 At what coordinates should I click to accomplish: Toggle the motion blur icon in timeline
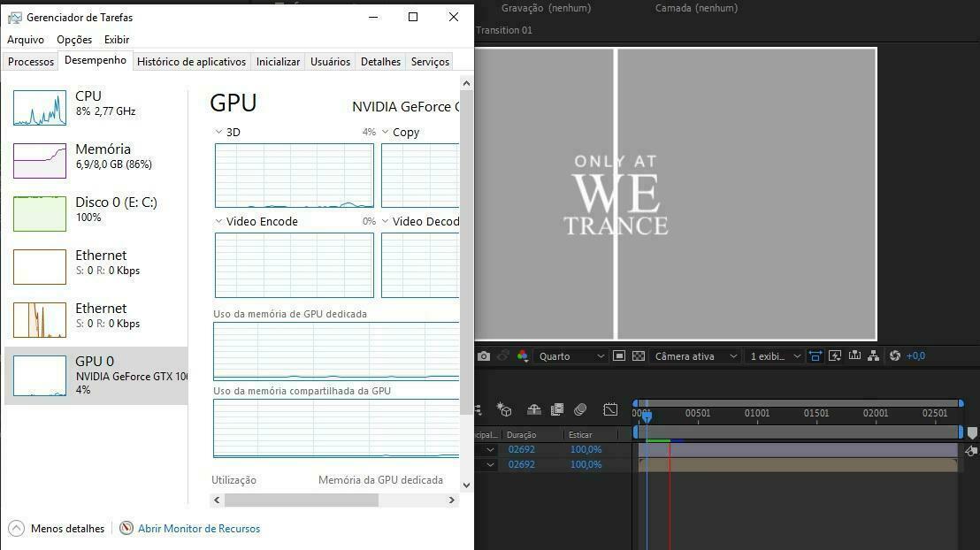tap(580, 410)
